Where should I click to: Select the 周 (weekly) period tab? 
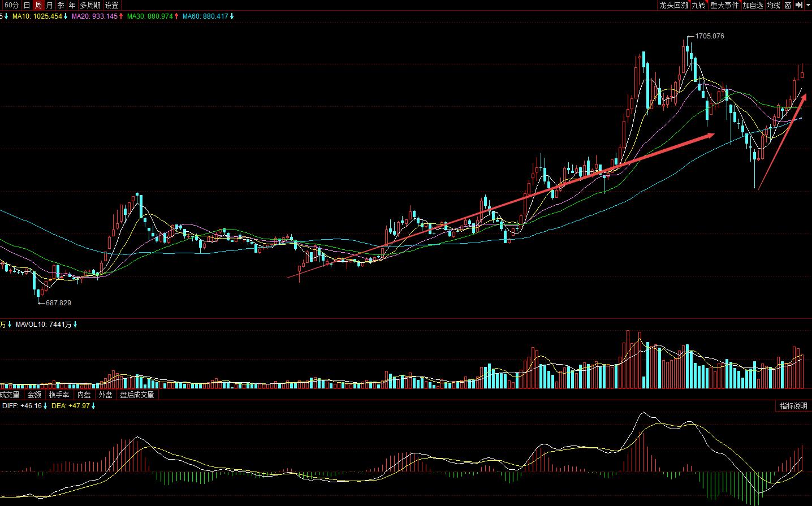point(38,5)
